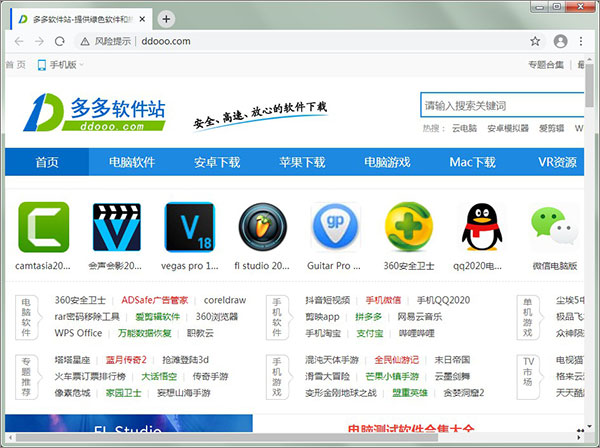Open the 拼多多 link

368,316
